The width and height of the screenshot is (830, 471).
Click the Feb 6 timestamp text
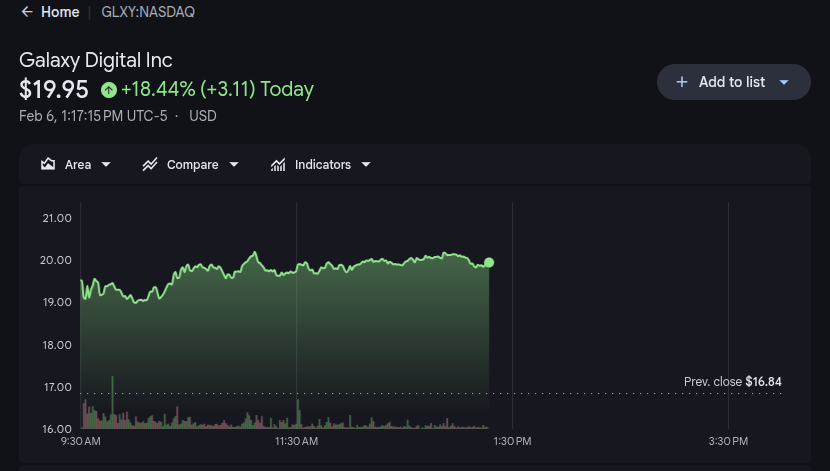click(93, 116)
